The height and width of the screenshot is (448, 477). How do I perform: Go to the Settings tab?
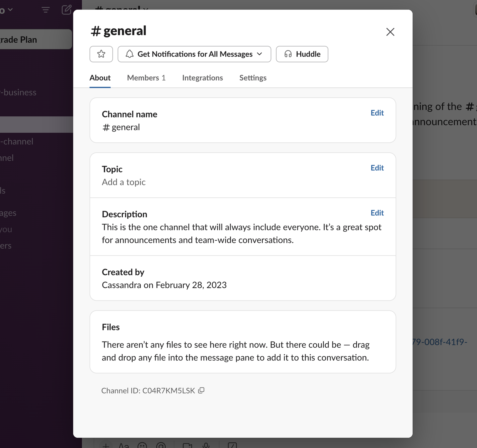click(253, 78)
